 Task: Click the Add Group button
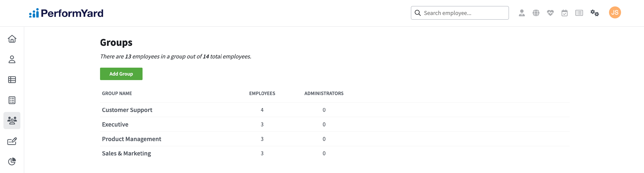click(x=121, y=74)
